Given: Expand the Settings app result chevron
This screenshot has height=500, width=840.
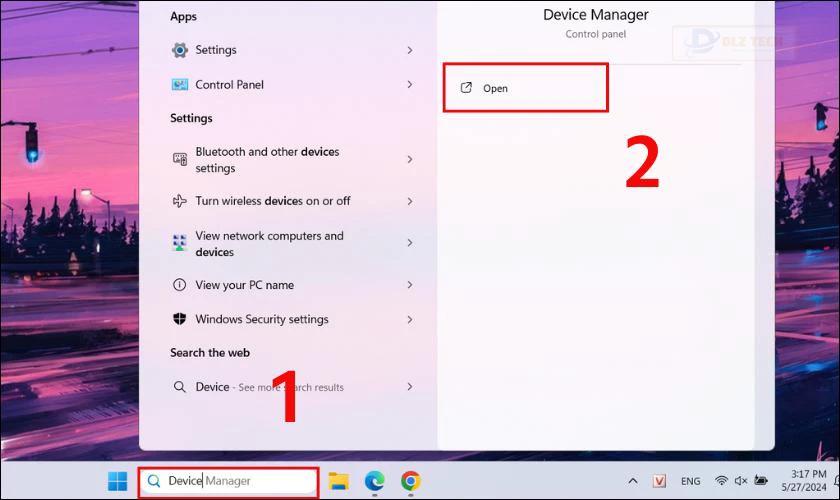Looking at the screenshot, I should [x=410, y=50].
